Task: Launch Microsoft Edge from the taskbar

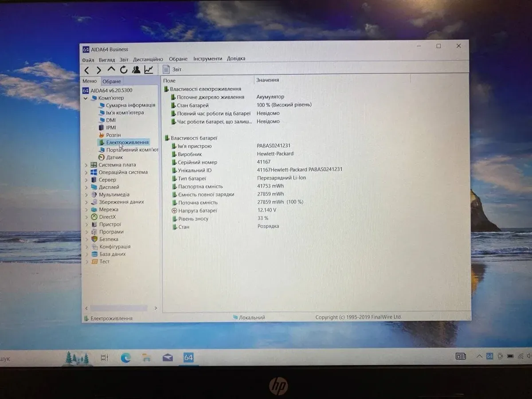Action: 125,358
